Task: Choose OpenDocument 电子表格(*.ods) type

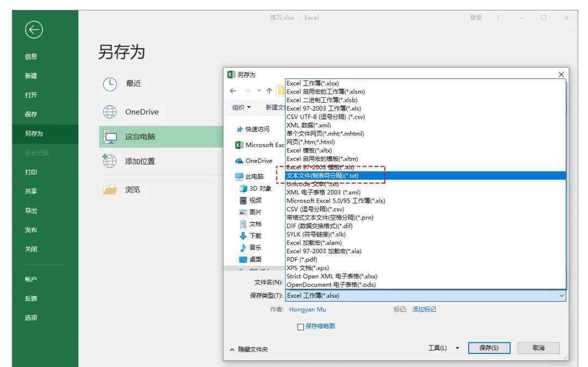Action: click(x=426, y=285)
